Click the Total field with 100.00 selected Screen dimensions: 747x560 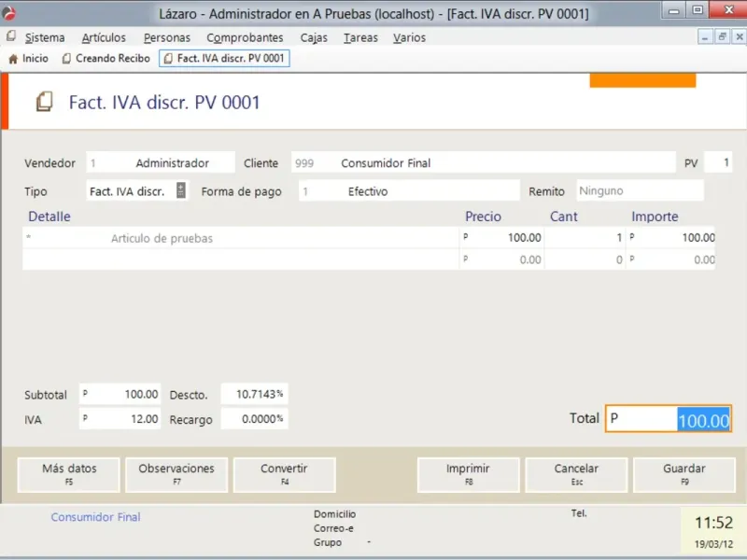point(668,418)
